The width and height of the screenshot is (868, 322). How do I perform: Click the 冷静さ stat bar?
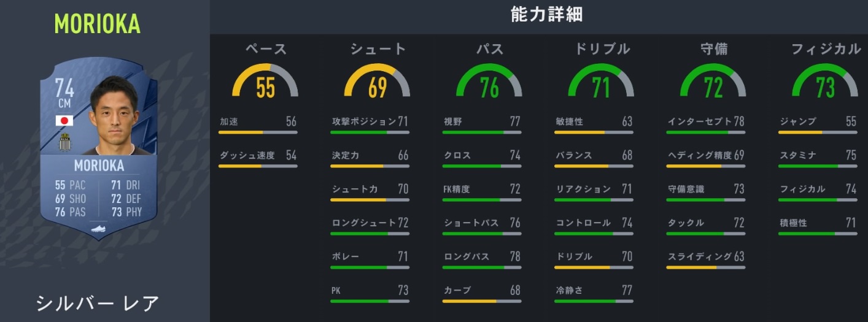pos(594,301)
